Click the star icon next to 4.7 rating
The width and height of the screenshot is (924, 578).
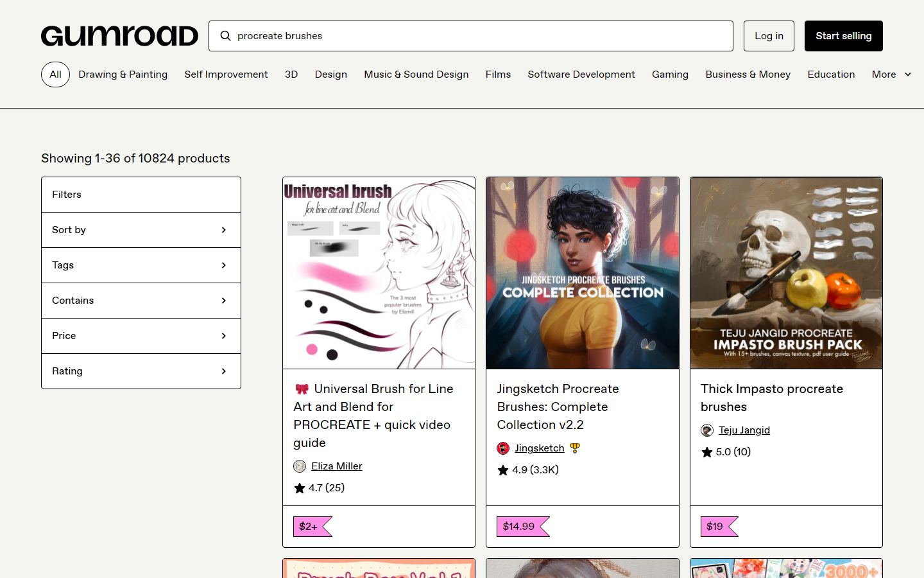pos(300,488)
